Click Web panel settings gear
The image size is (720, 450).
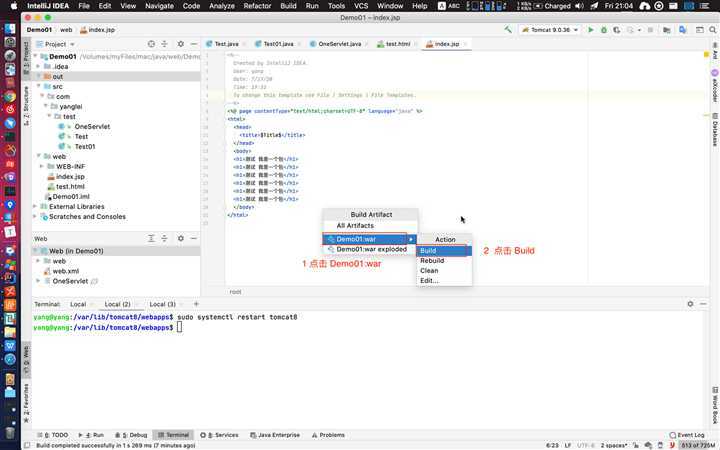(x=180, y=239)
